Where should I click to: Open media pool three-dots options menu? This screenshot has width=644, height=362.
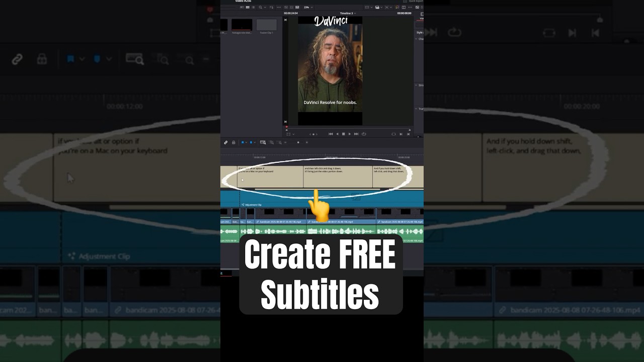(x=279, y=7)
